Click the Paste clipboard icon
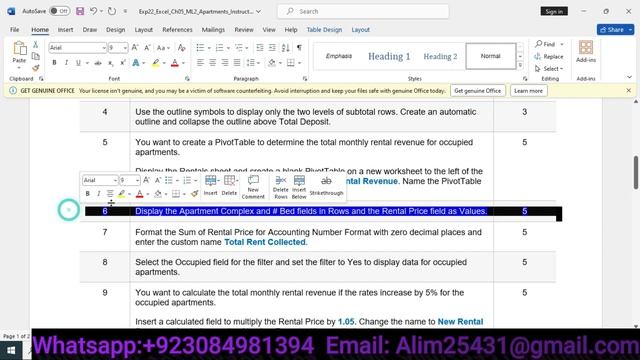Screen dimensions: 640x360 (x=19, y=49)
